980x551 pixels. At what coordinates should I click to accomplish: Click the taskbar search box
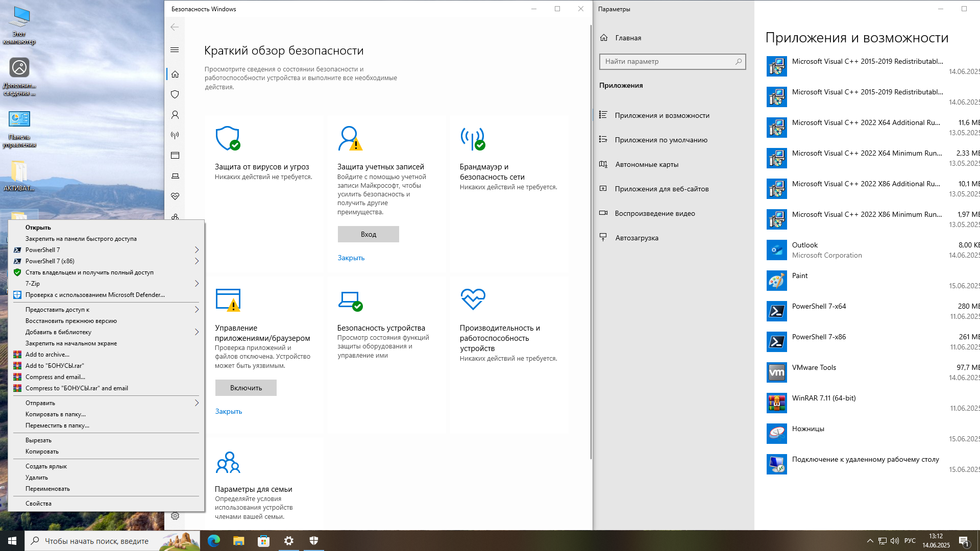pos(112,541)
